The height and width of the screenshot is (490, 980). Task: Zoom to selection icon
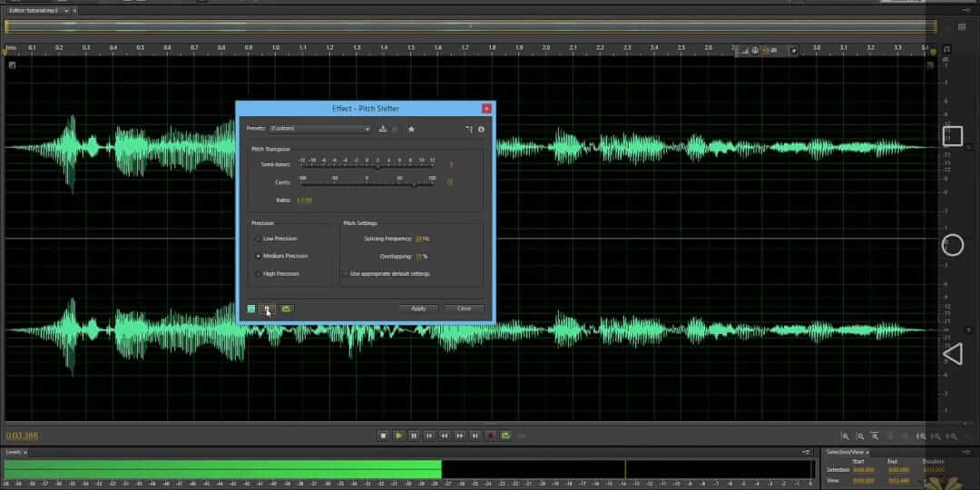951,436
